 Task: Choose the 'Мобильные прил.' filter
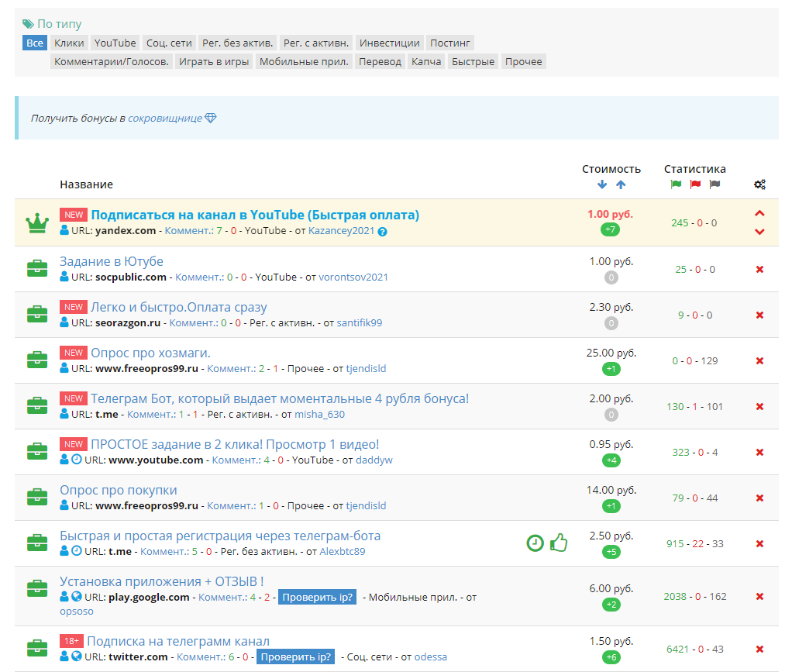[x=304, y=62]
